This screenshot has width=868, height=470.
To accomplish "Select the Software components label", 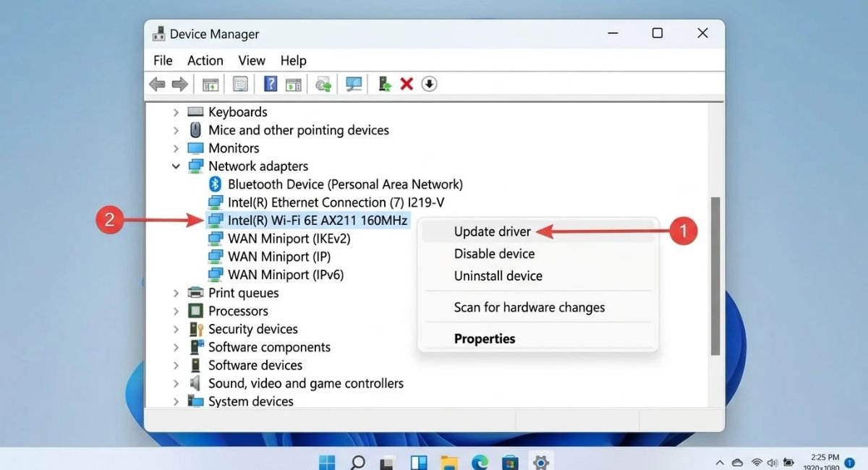I will pyautogui.click(x=269, y=347).
